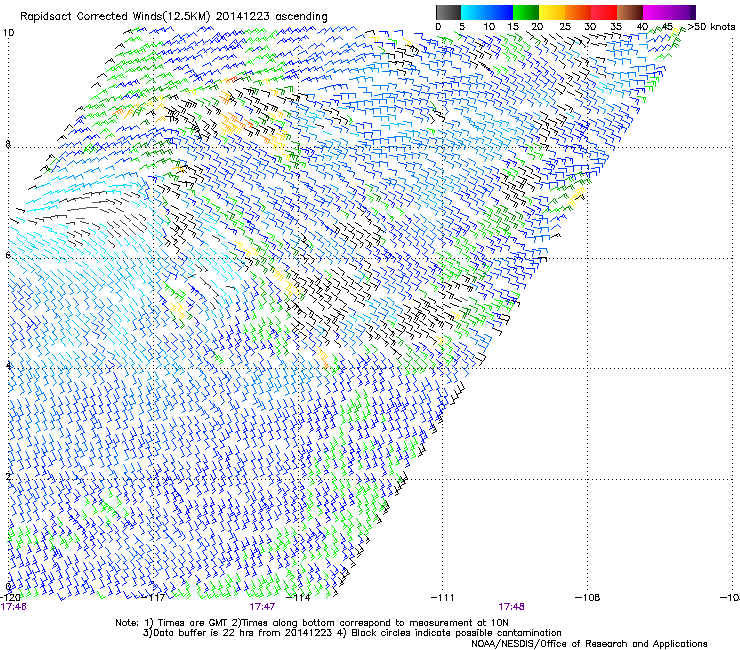Click the 'Data buffer is 22 hrs' note line

352,633
